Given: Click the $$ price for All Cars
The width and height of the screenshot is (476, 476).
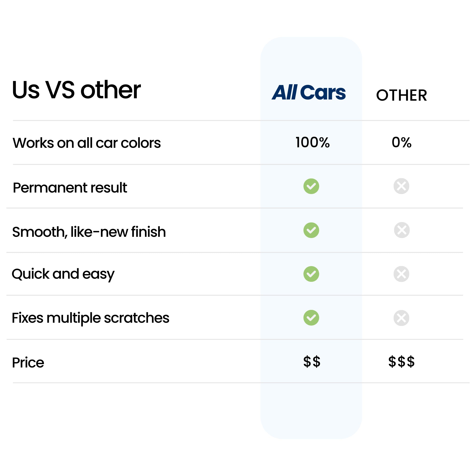Looking at the screenshot, I should [x=312, y=362].
